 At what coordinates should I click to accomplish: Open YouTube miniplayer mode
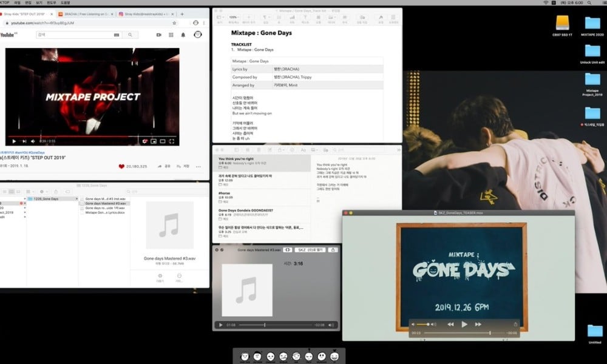[x=154, y=141]
